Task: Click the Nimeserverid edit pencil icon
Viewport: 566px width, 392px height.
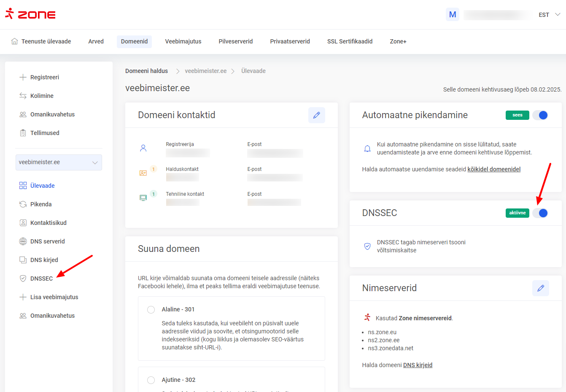Action: (x=540, y=288)
